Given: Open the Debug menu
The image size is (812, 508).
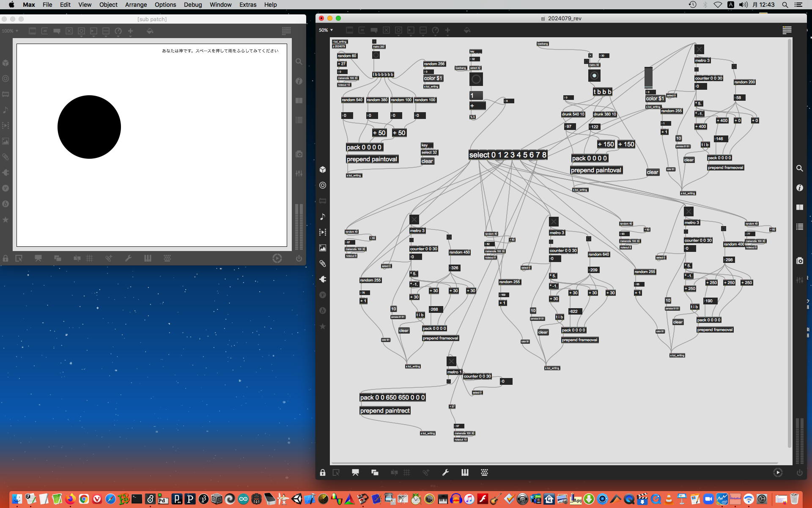Looking at the screenshot, I should pos(192,5).
